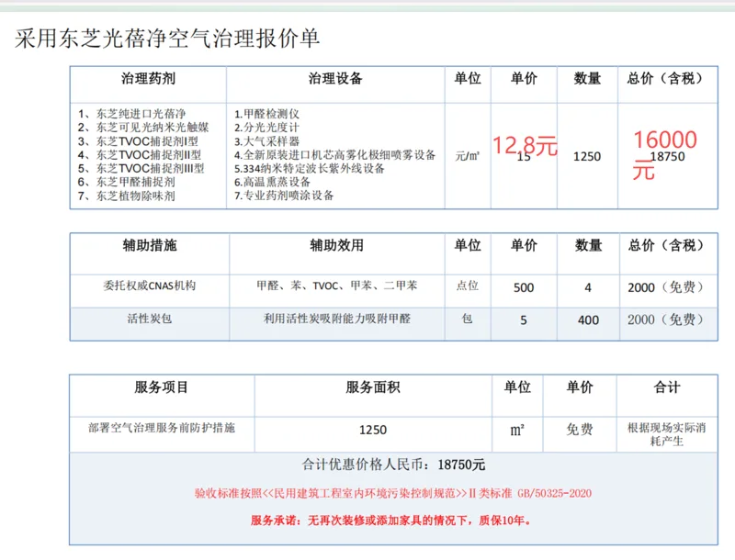Screen dimensions: 735x560
Task: Select the 服务面积 column header
Action: pyautogui.click(x=373, y=387)
